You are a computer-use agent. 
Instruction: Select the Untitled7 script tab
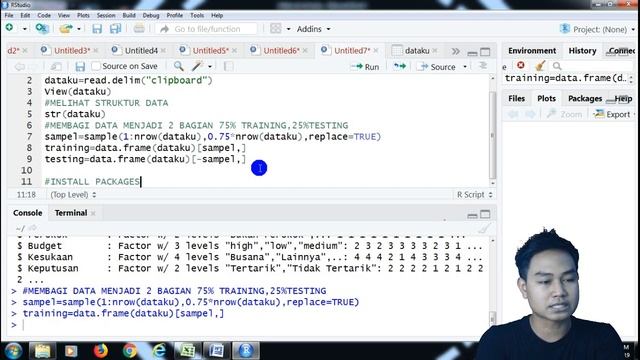[352, 51]
